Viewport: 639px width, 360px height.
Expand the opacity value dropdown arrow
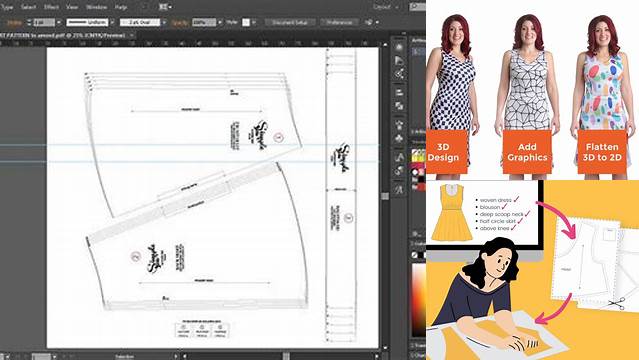coord(220,22)
